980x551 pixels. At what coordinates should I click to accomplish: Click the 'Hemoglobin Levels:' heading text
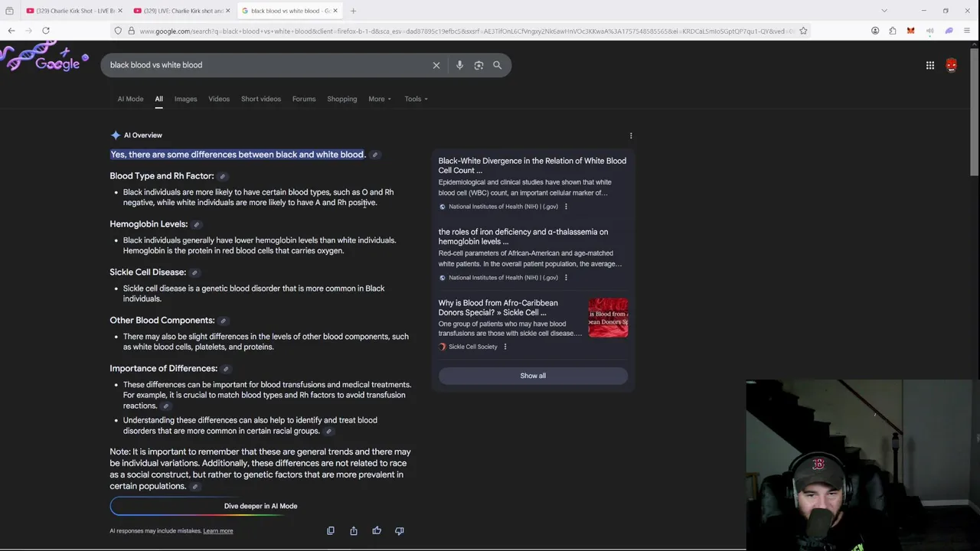coord(149,224)
